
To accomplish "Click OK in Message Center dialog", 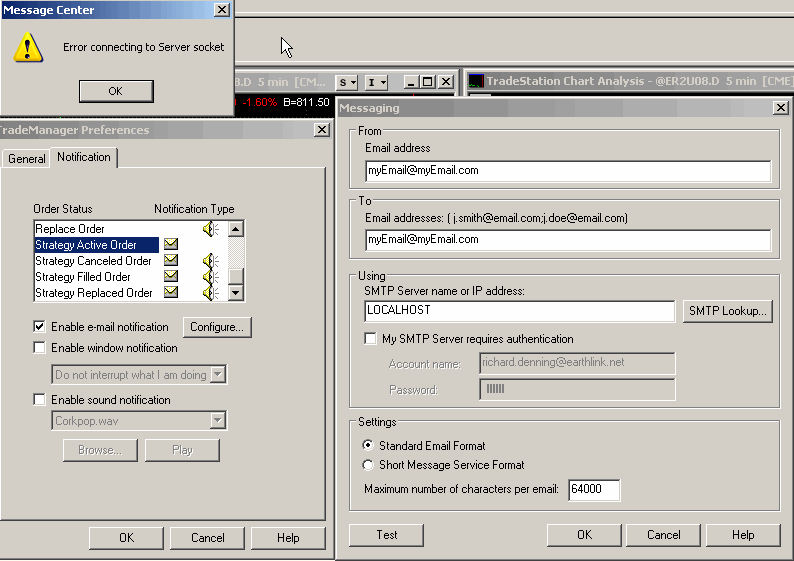I will (116, 91).
